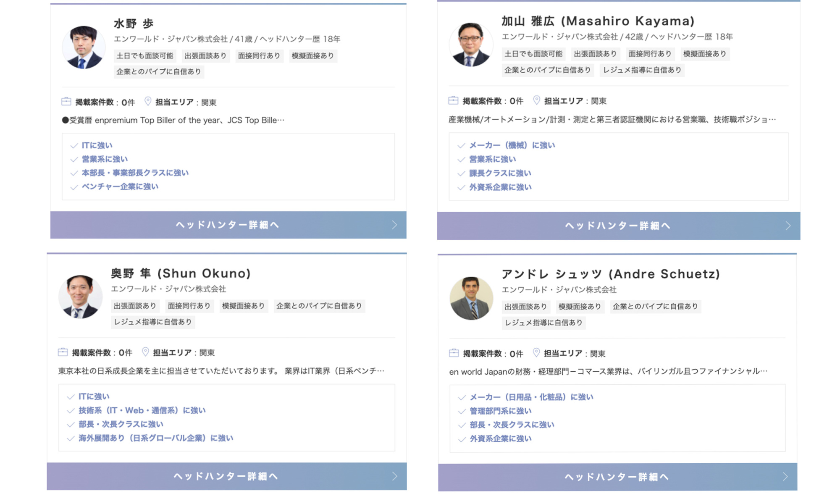Click 土日でも面談可能 tag on 水野 歩

click(x=144, y=56)
